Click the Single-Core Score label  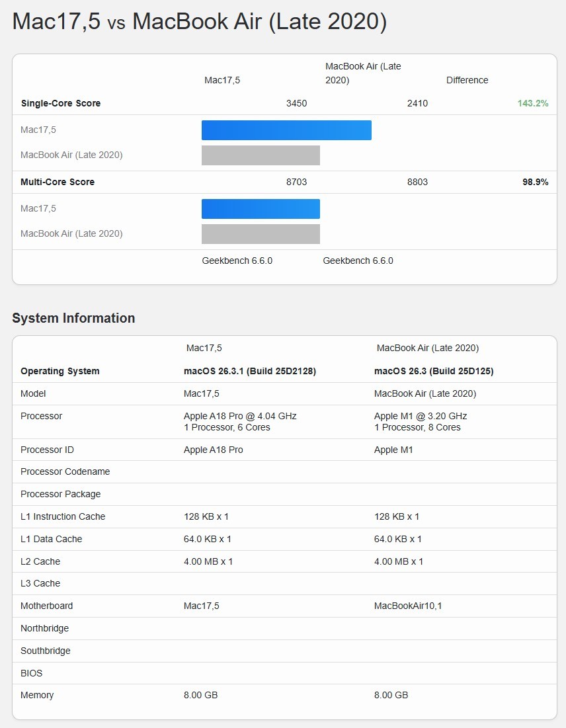click(61, 103)
